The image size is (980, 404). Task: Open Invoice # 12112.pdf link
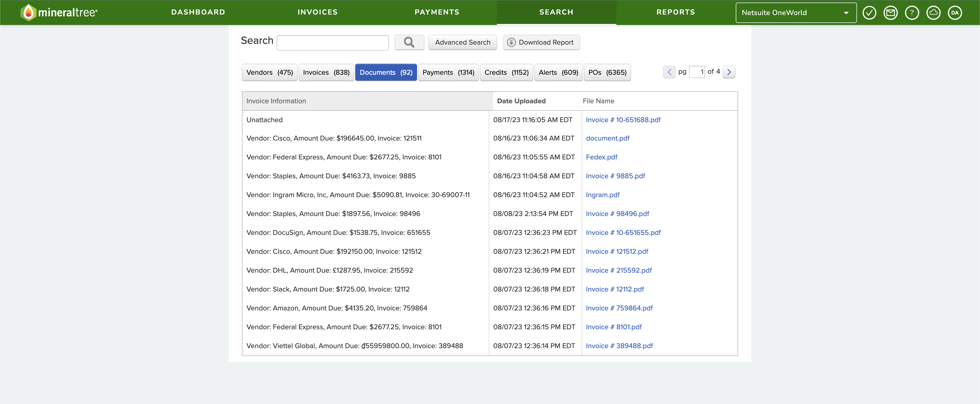pyautogui.click(x=615, y=289)
